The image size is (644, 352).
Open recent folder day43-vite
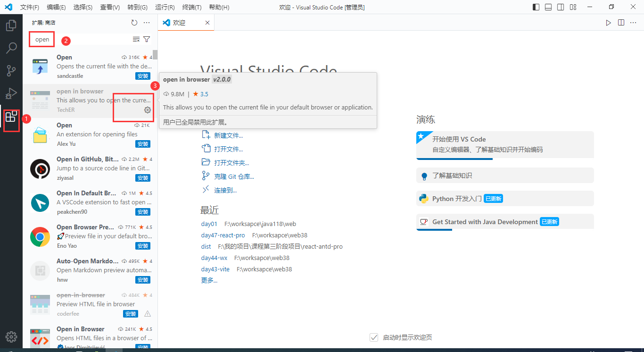pos(215,269)
